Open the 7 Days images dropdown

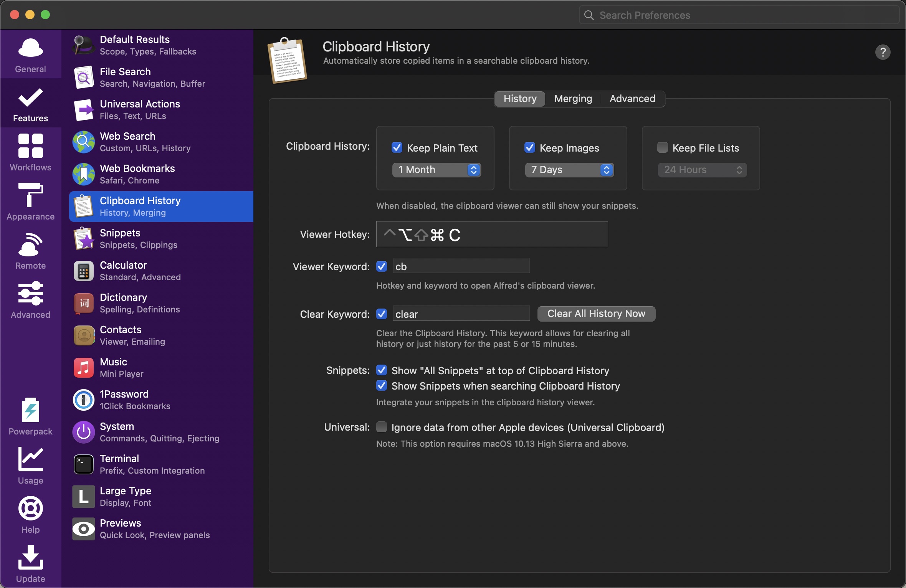[x=569, y=170]
